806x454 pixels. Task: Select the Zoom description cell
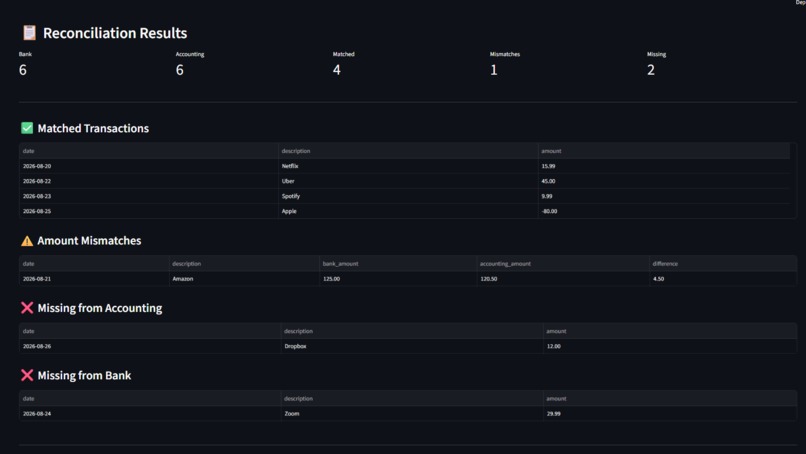[x=412, y=413]
